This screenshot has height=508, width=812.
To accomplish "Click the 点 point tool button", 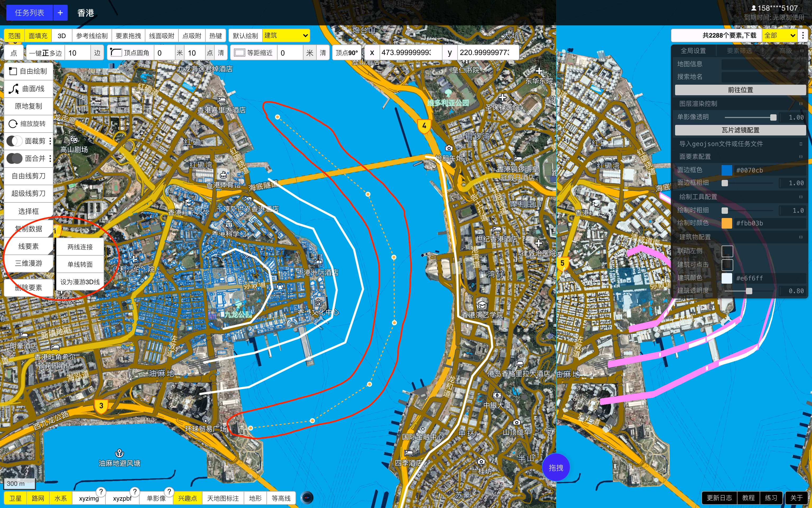I will pyautogui.click(x=14, y=53).
